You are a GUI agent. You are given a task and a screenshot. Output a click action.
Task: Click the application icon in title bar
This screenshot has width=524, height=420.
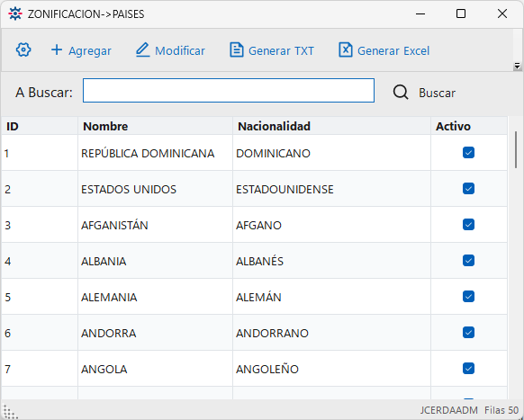pyautogui.click(x=15, y=13)
